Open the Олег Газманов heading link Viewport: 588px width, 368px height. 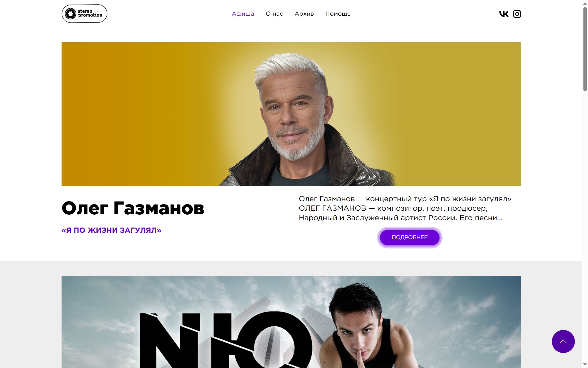(x=133, y=208)
